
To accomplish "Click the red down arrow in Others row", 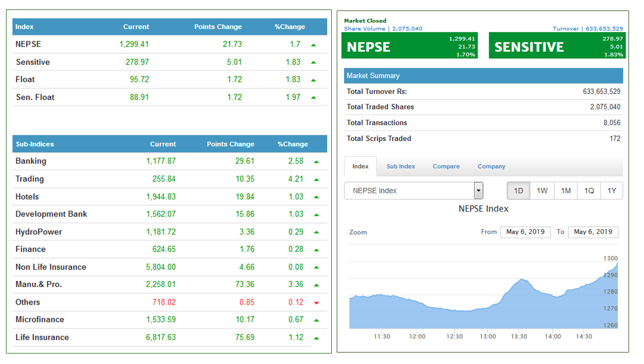I will click(316, 303).
